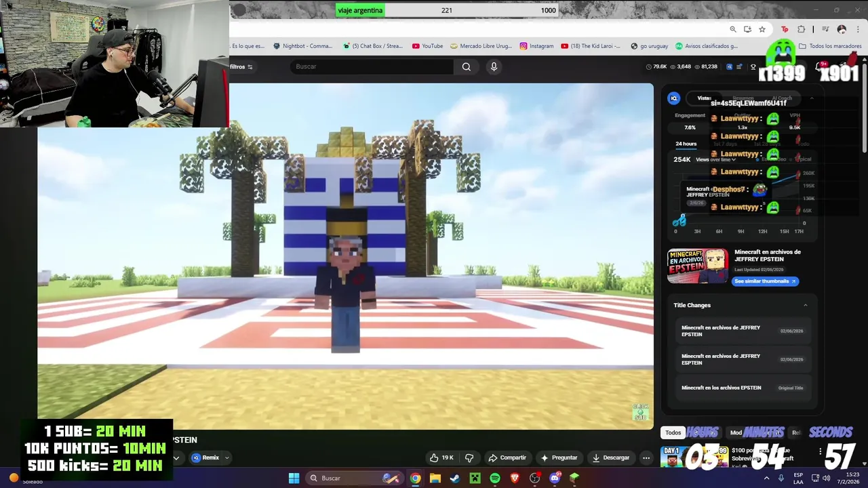
Task: Click the YouTube search magnifier icon
Action: [467, 66]
